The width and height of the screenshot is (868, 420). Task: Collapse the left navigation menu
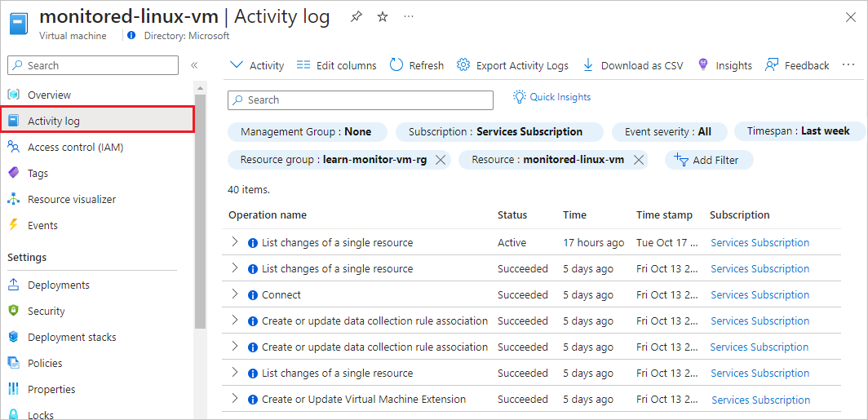click(194, 65)
